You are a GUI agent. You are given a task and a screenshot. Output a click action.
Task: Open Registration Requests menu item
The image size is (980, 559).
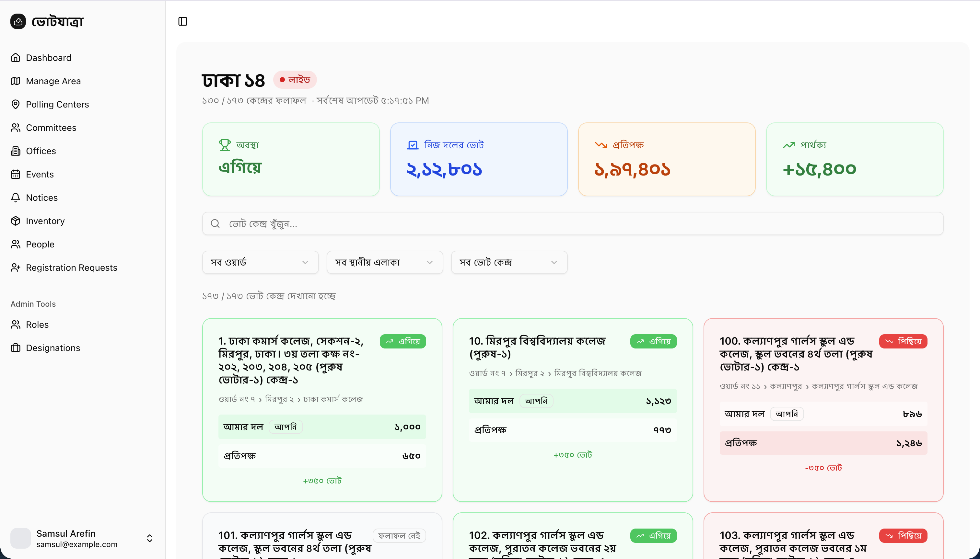[x=71, y=268]
